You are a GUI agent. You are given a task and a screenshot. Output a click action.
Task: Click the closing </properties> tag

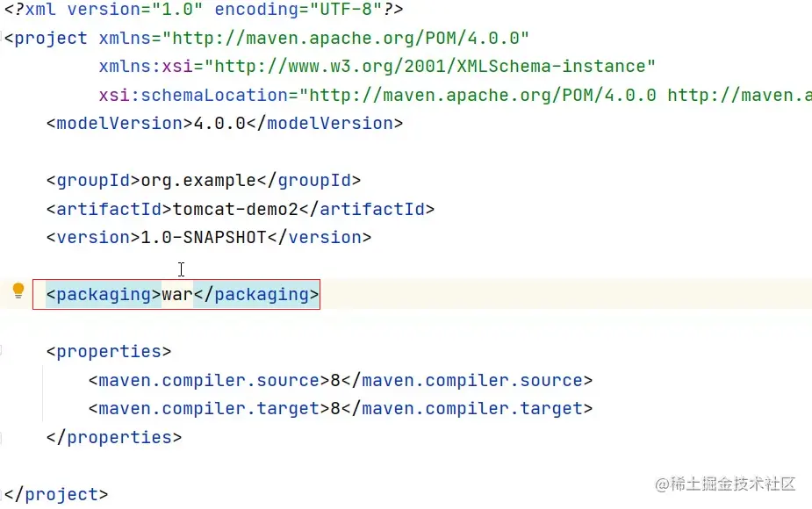114,438
